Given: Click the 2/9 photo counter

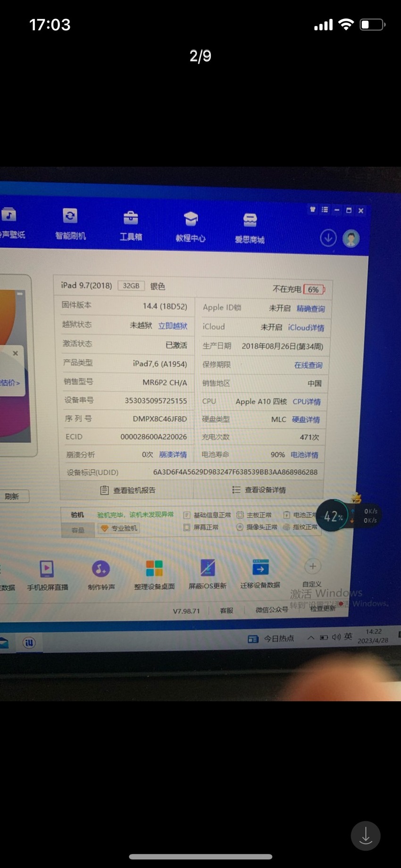Looking at the screenshot, I should (200, 56).
